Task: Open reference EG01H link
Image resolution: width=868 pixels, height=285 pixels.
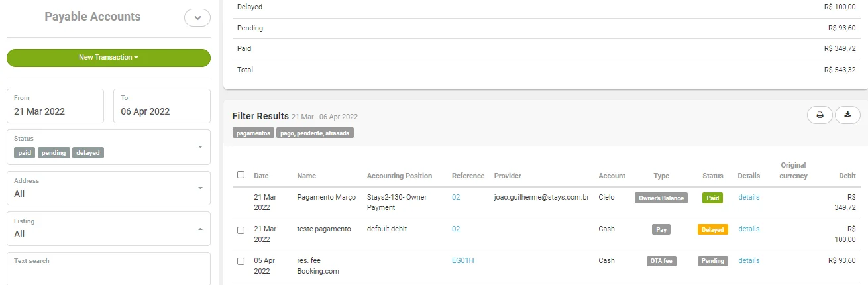Action: coord(462,260)
